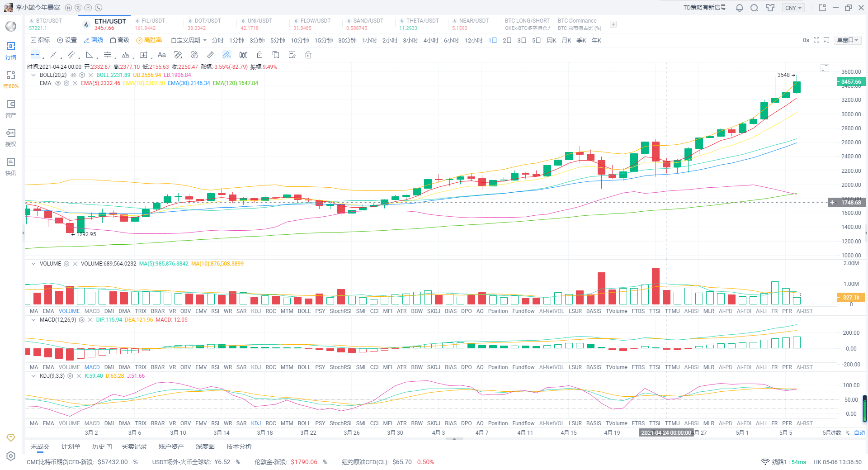Viewport: 868px width, 470px height.
Task: Toggle the continuous drawing pen tool
Action: coord(226,55)
